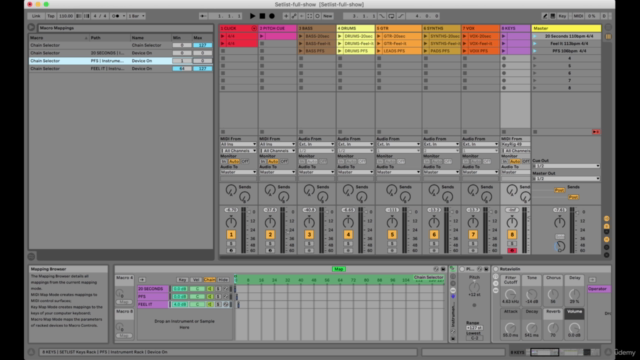Image resolution: width=640 pixels, height=360 pixels.
Task: Open the KEYS track MIDI From KeyRig dropdown
Action: coord(516,144)
